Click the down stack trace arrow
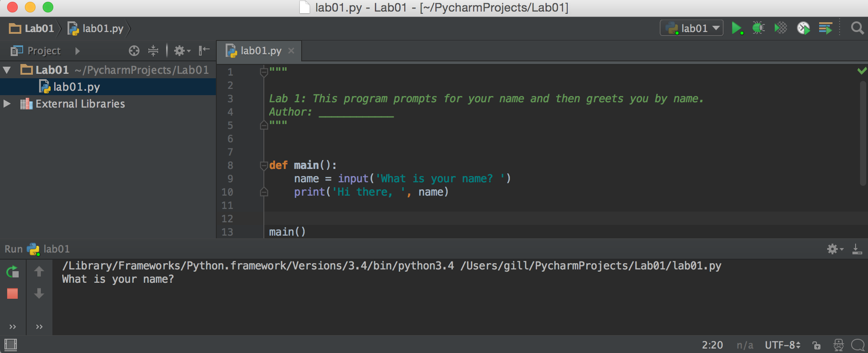868x353 pixels. pyautogui.click(x=39, y=293)
